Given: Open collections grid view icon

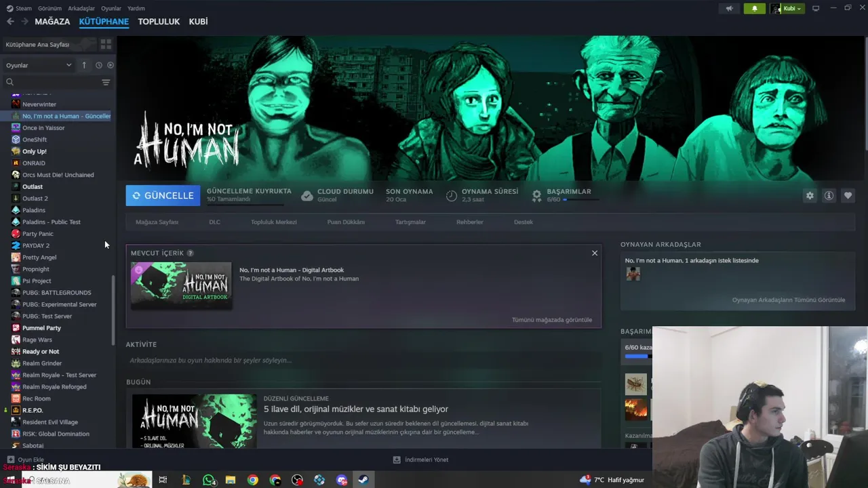Looking at the screenshot, I should pos(106,44).
